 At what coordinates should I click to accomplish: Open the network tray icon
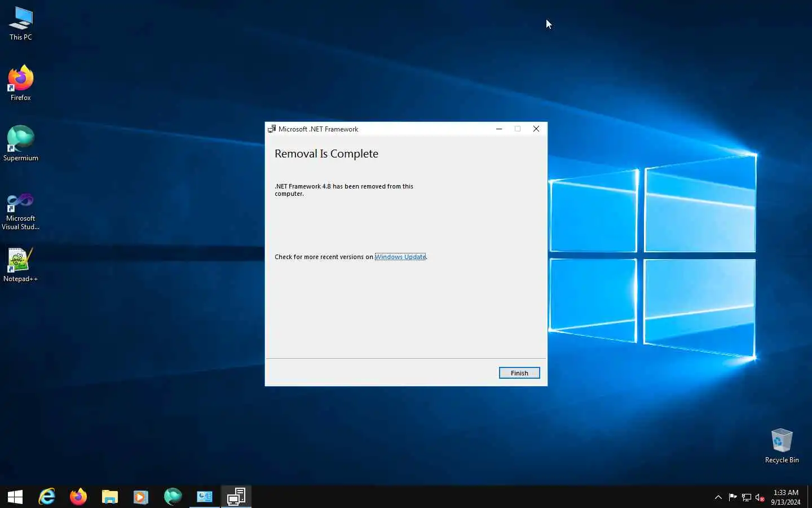pos(747,497)
